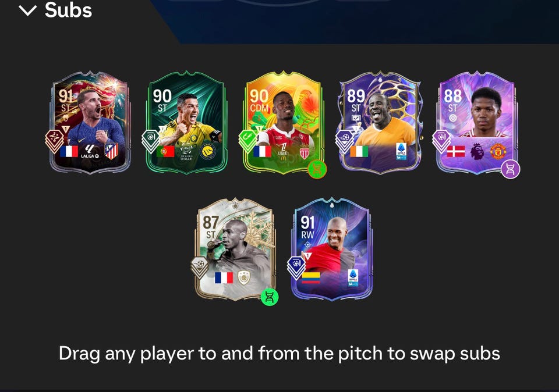Click the Denmark flag on 88 ST card
The height and width of the screenshot is (392, 559).
pyautogui.click(x=456, y=151)
